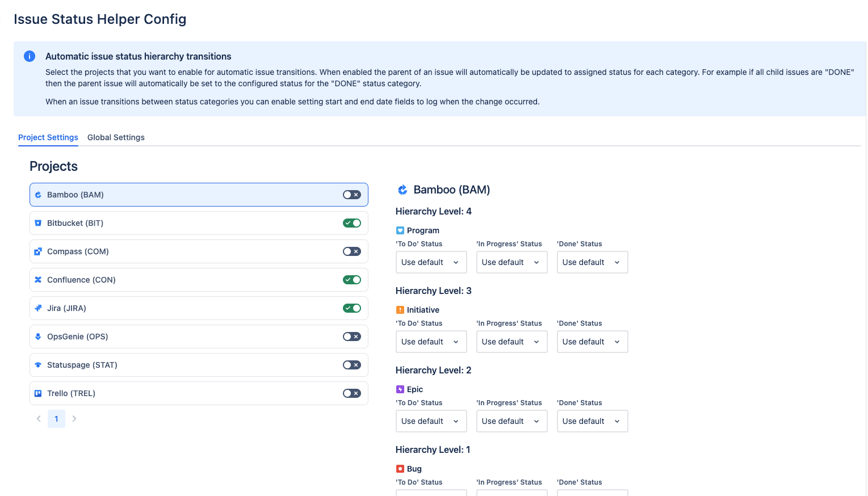
Task: Click the Jira project icon
Action: (38, 308)
